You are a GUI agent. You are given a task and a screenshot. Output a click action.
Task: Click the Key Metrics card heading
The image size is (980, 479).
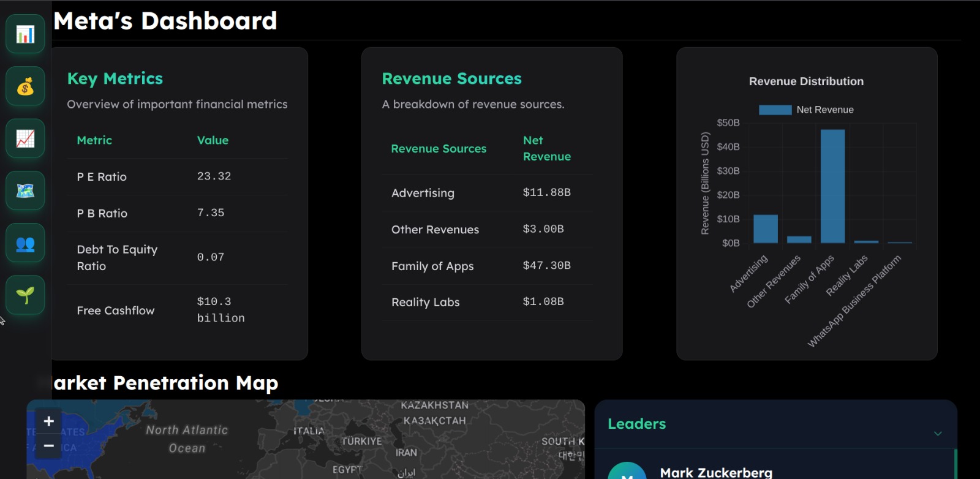pyautogui.click(x=115, y=78)
